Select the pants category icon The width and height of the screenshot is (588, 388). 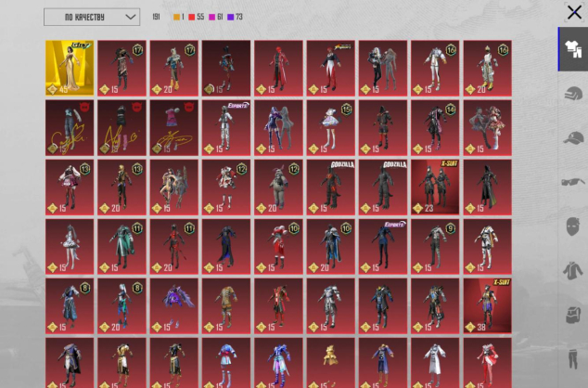tap(572, 360)
